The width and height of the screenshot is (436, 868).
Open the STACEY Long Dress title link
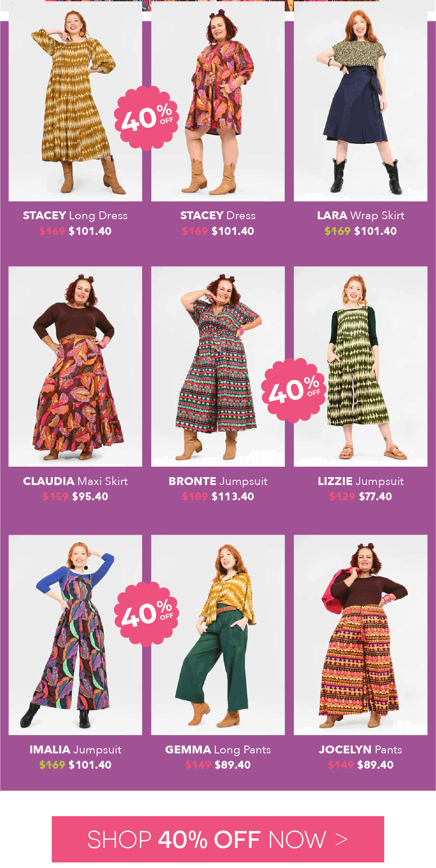click(x=75, y=216)
